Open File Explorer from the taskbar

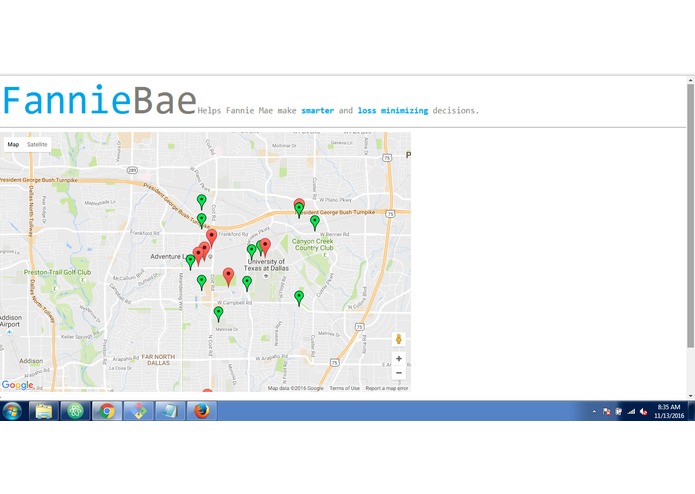(x=44, y=411)
